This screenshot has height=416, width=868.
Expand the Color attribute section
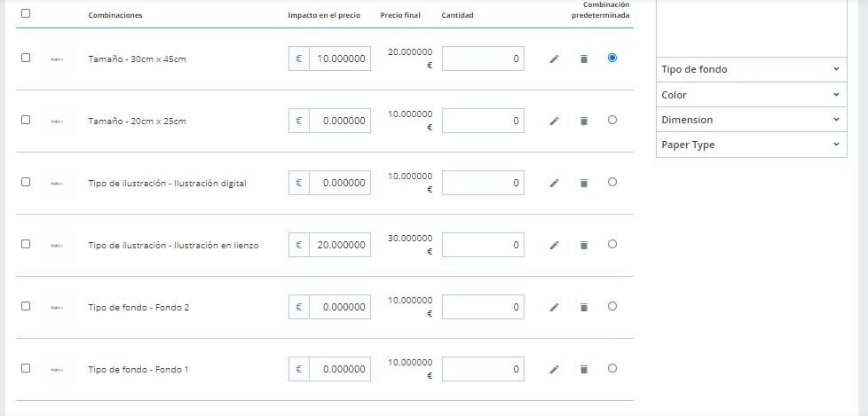pyautogui.click(x=751, y=94)
